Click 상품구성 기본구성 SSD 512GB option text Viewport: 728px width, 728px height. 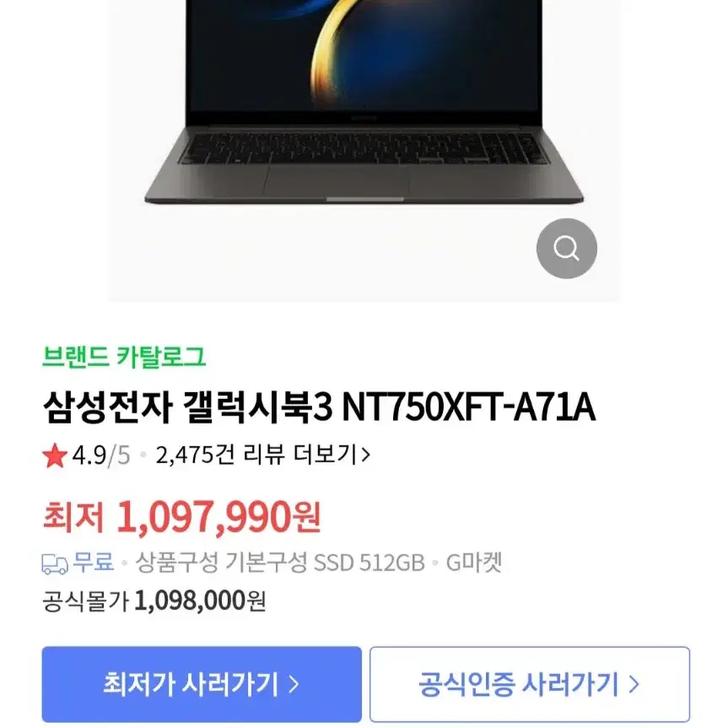(x=280, y=563)
